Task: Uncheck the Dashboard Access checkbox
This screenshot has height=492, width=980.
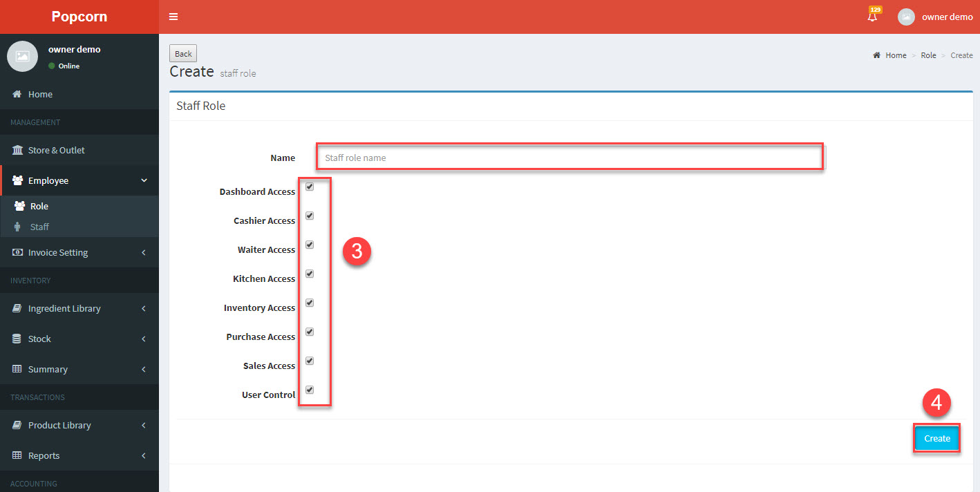Action: pos(310,187)
